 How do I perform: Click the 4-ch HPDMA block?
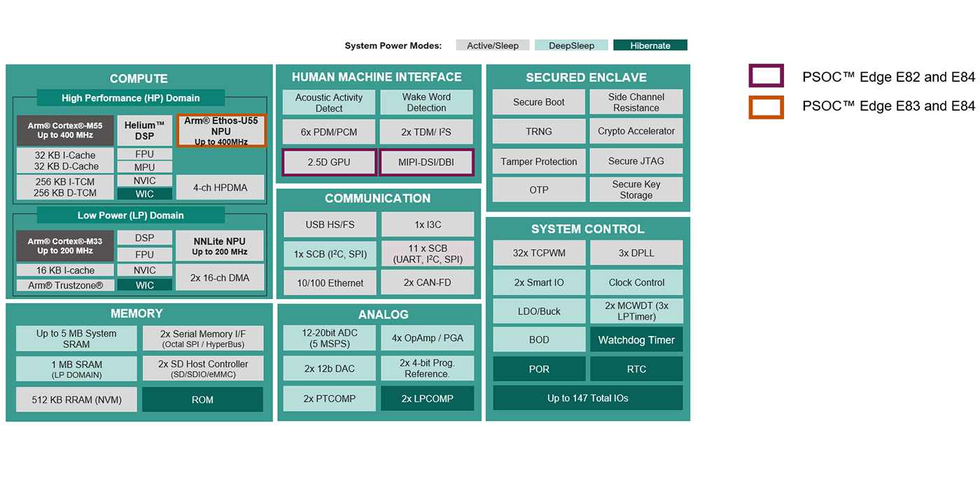point(220,187)
